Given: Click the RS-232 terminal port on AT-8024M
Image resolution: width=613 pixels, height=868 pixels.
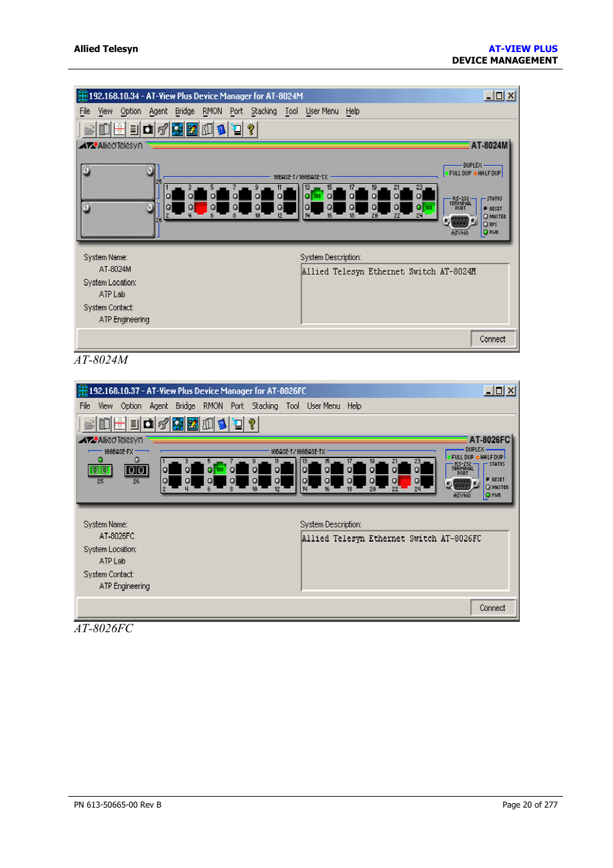Looking at the screenshot, I should 459,221.
